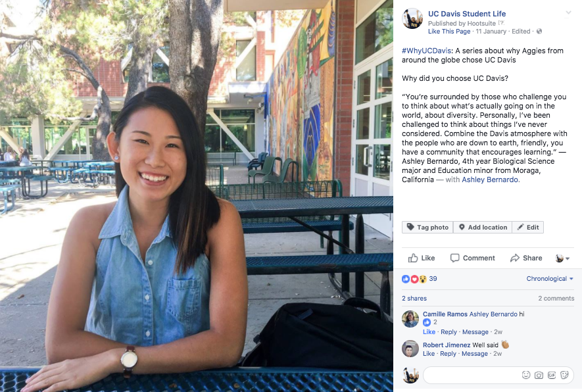Click the Like thumbs-up icon

point(413,258)
